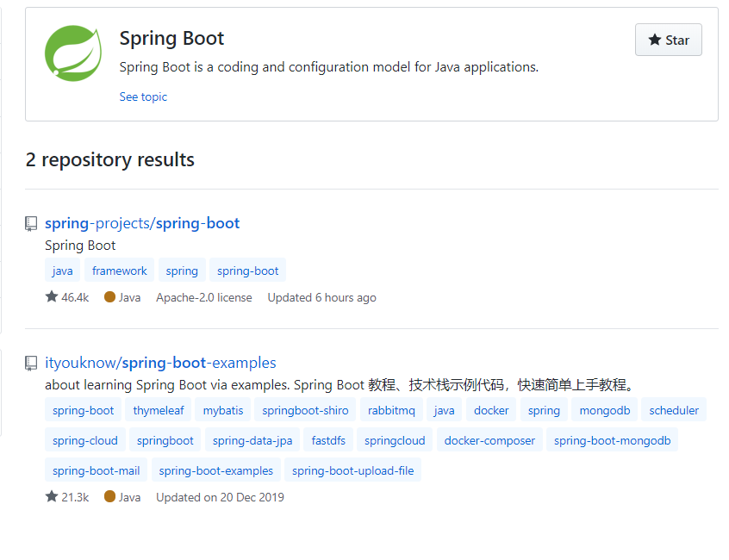Select the framework topic tag

pos(120,271)
